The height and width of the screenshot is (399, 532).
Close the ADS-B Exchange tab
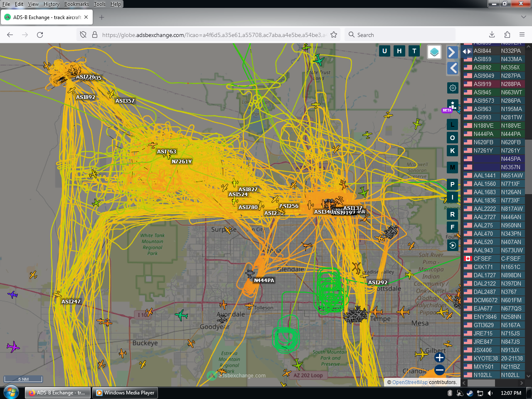click(86, 17)
